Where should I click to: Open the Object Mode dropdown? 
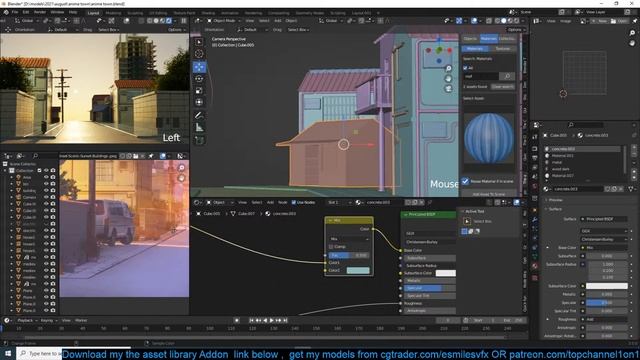click(224, 20)
